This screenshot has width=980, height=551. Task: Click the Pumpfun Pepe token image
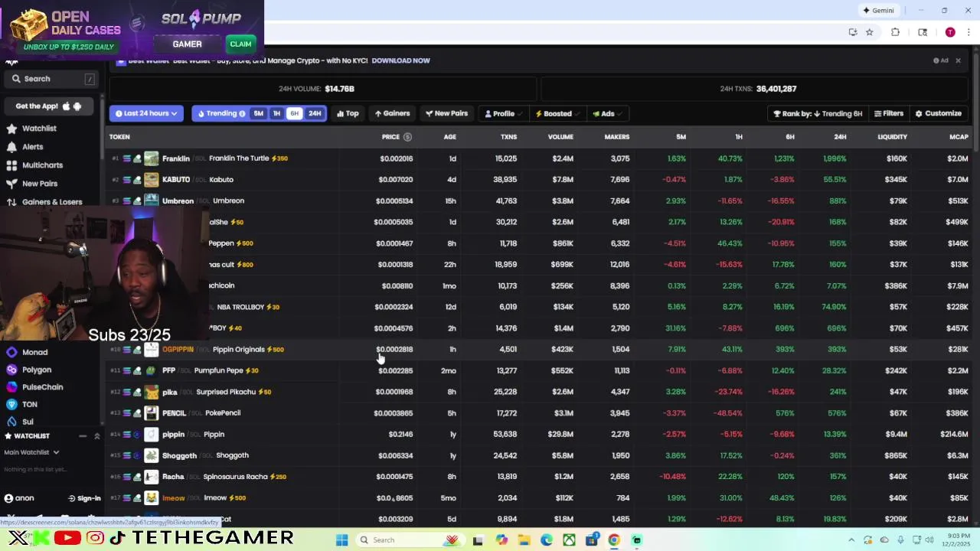coord(151,370)
